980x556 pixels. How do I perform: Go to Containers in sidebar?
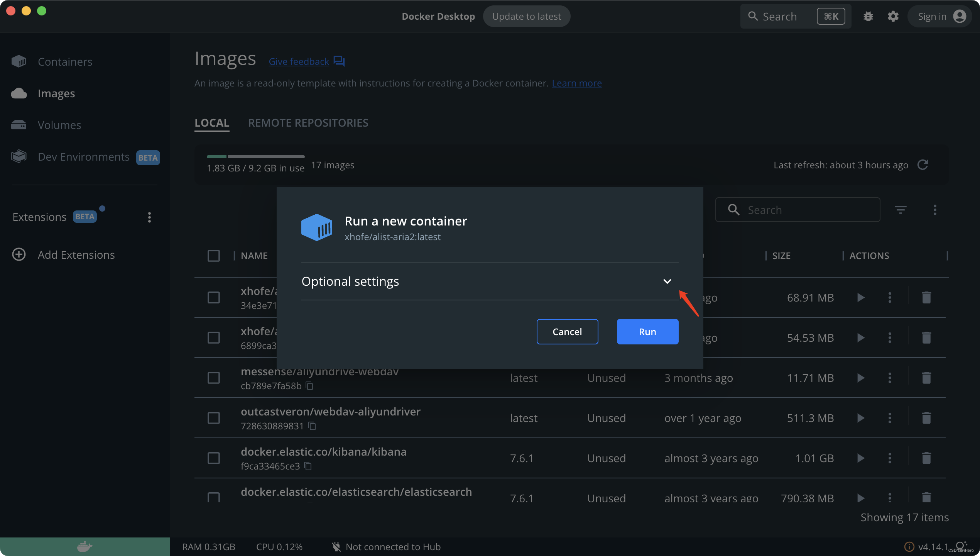[65, 61]
